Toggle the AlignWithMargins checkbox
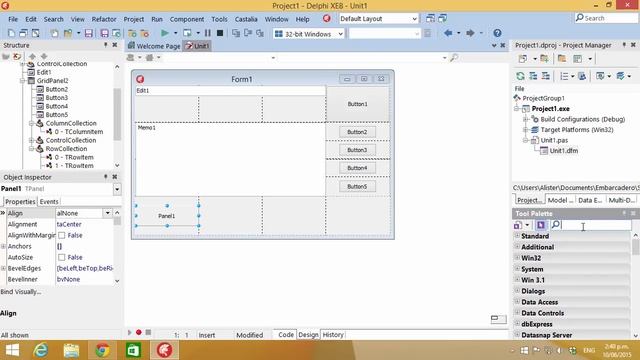 pos(62,236)
